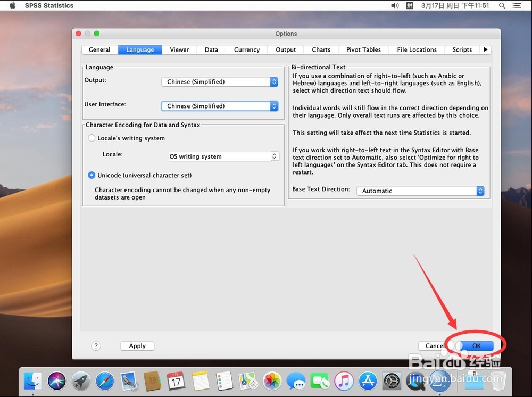Open the Locale OS writing system dropdown
Screen dimensions: 532x397
coord(224,156)
